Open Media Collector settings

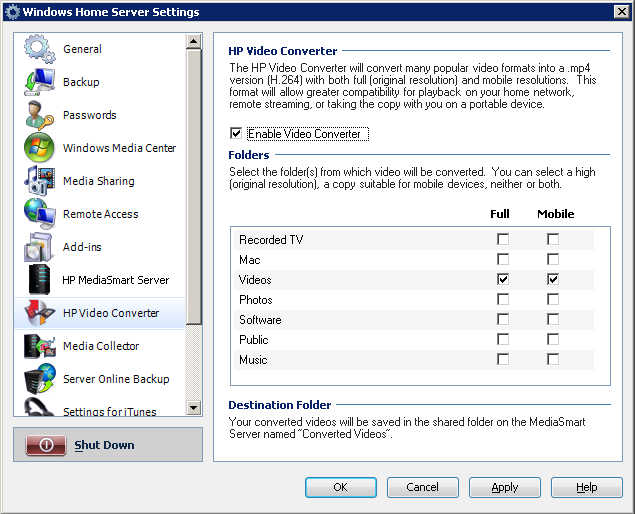(x=101, y=346)
